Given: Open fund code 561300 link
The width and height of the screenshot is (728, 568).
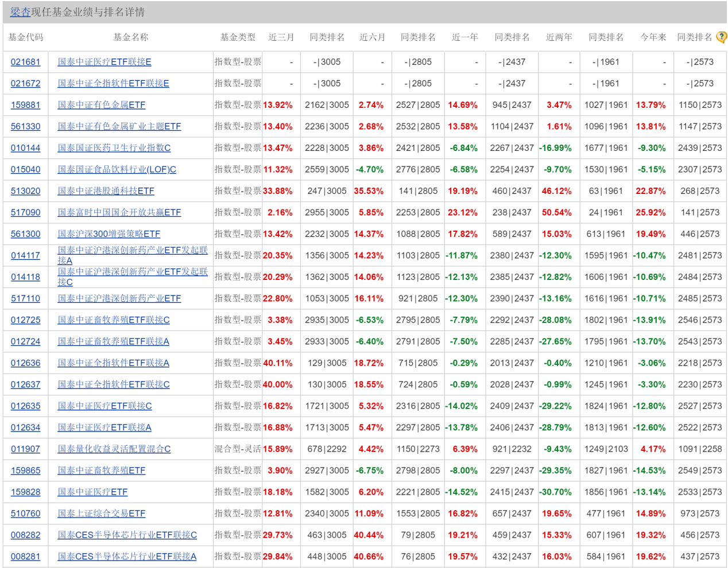Looking at the screenshot, I should coord(25,234).
